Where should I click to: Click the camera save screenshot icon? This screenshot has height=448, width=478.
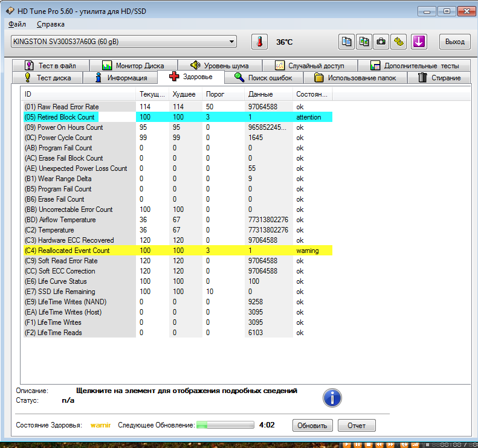pyautogui.click(x=381, y=42)
